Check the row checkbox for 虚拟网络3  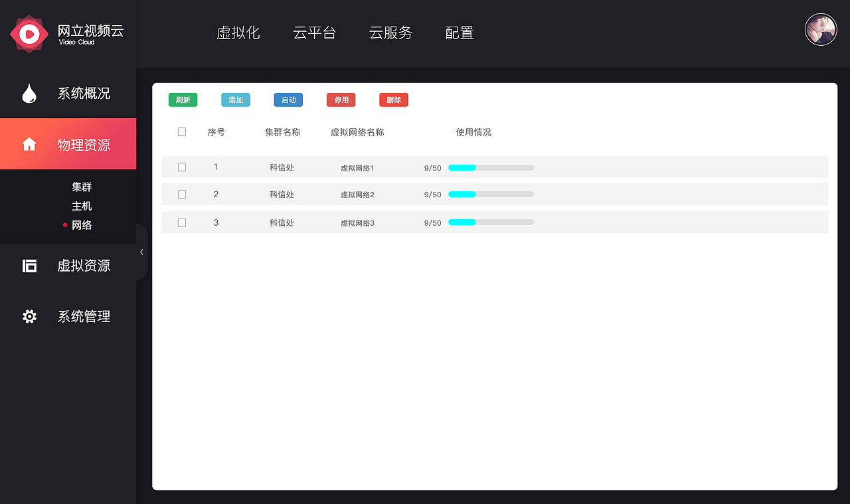point(182,222)
